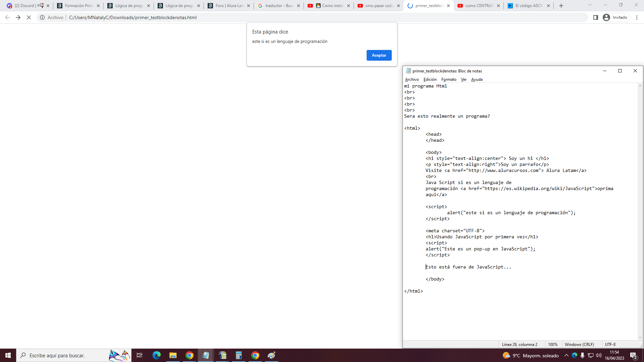Click the Windows (CRLF) status entry

coord(579,345)
